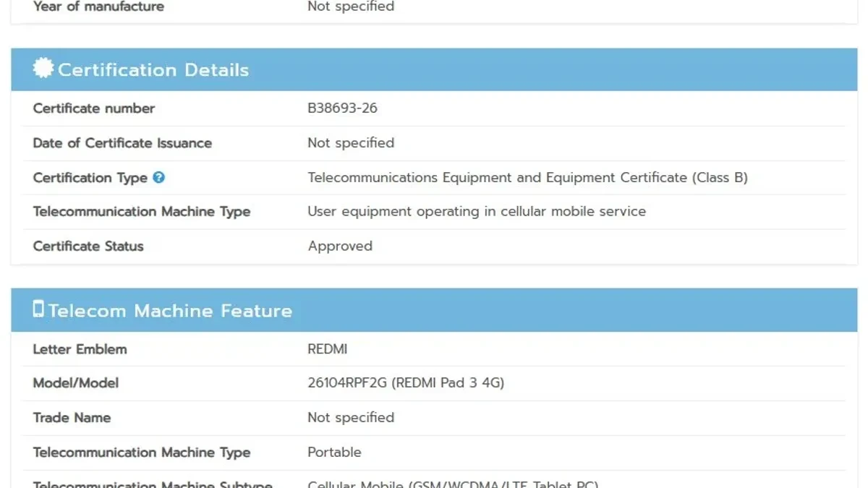This screenshot has height=488, width=868.
Task: Click the Trade Name label
Action: tap(72, 418)
